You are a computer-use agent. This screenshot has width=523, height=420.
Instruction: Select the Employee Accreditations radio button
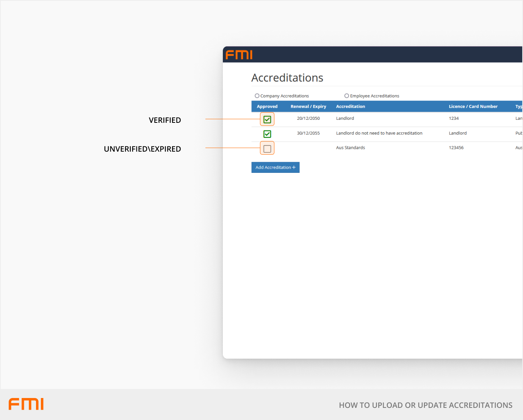[346, 96]
